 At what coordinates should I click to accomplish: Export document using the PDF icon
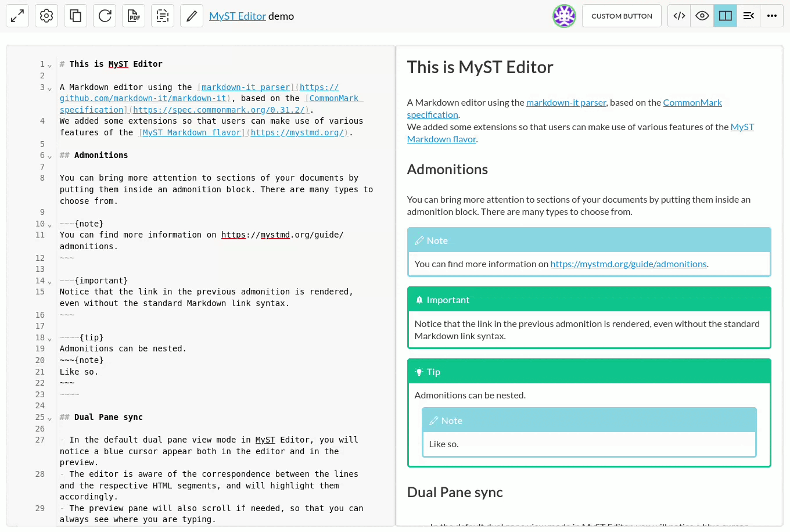click(134, 16)
